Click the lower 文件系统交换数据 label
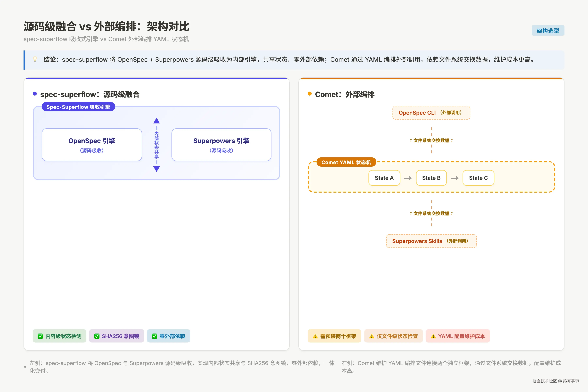The height and width of the screenshot is (392, 588). [431, 213]
